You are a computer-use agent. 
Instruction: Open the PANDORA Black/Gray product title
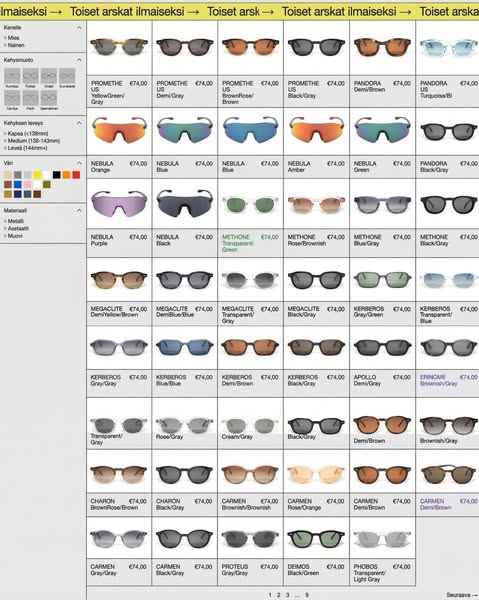click(x=434, y=166)
